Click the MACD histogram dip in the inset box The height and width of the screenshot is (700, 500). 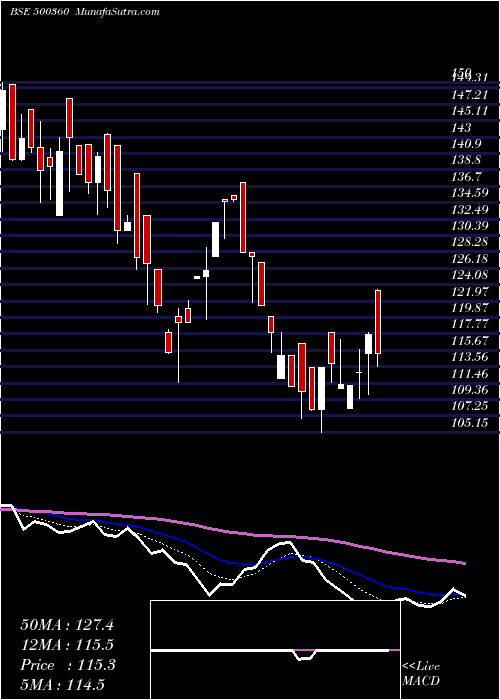tap(305, 654)
